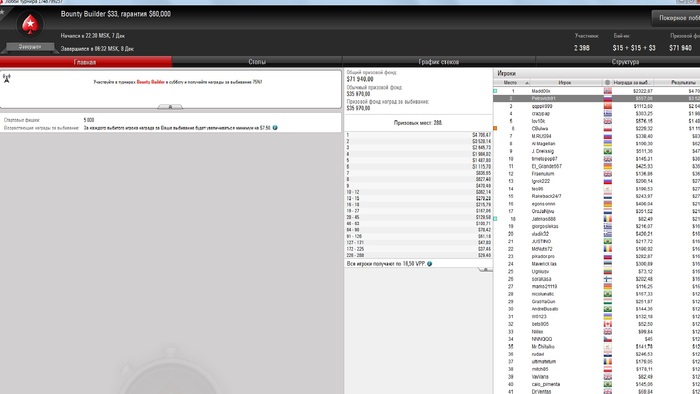The height and width of the screenshot is (394, 700).
Task: Click the flag icon in Madd00x row
Action: [x=607, y=91]
